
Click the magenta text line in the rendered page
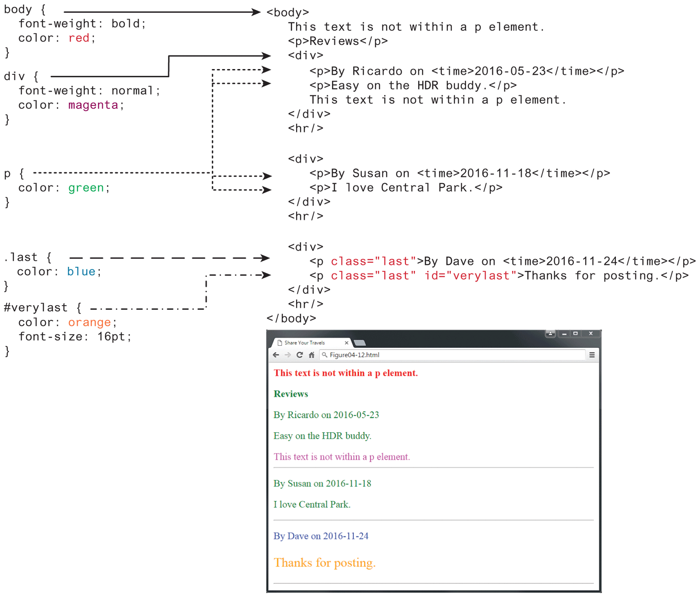341,457
